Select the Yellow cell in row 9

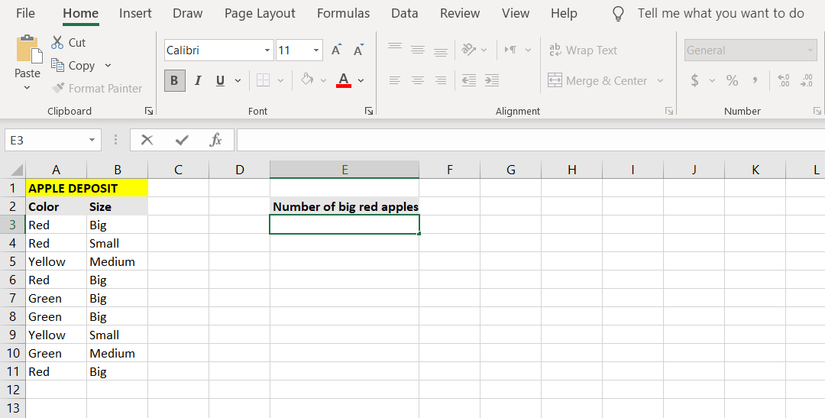[x=56, y=335]
